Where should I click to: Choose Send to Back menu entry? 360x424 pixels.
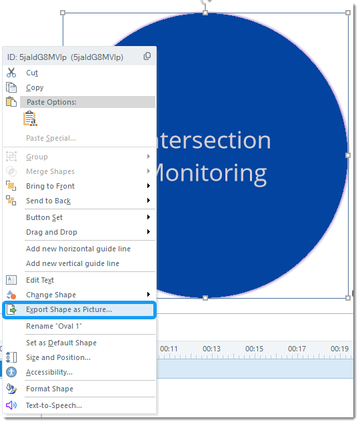pyautogui.click(x=79, y=200)
